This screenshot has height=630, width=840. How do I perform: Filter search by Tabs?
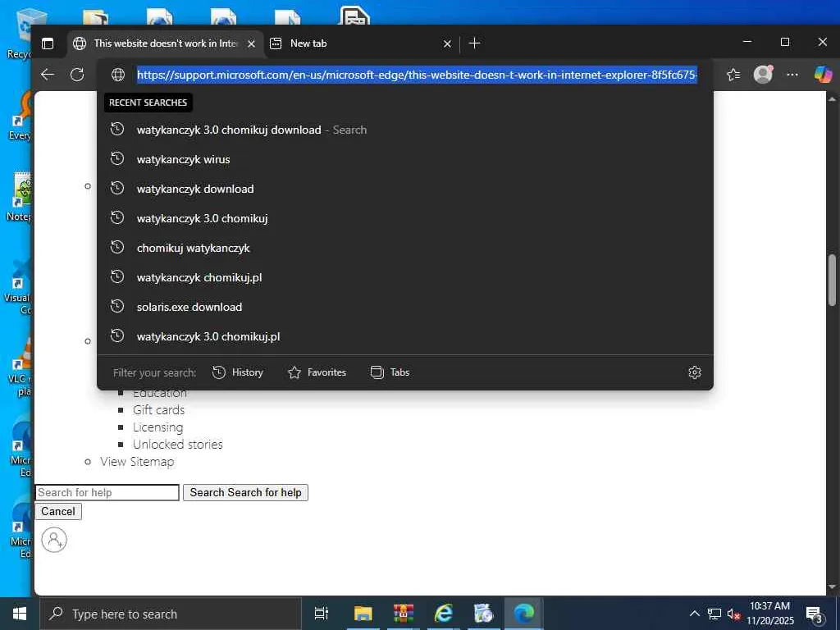[x=390, y=372]
